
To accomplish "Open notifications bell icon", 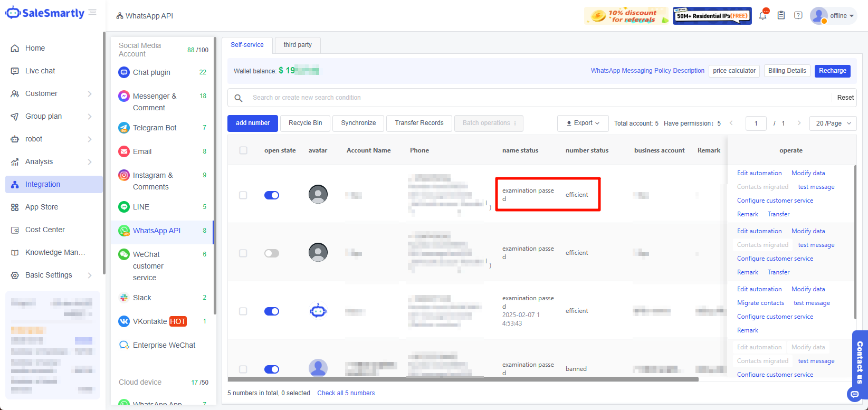I will click(762, 15).
